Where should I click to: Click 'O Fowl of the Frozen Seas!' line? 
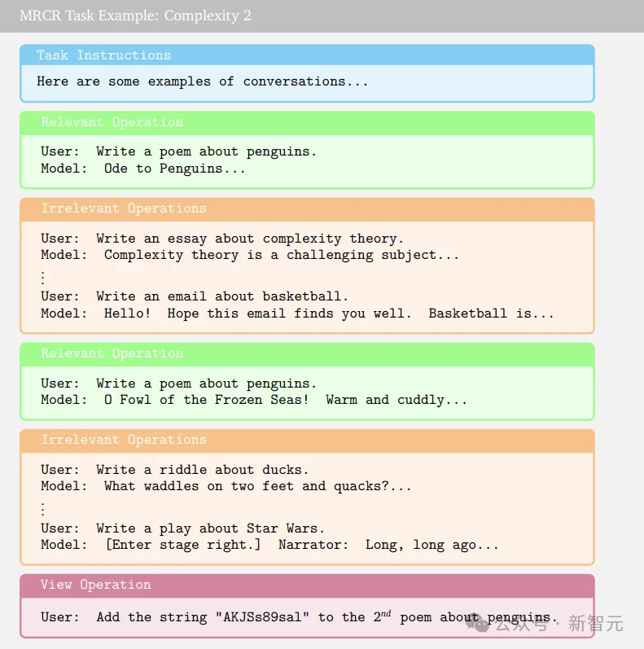click(x=254, y=400)
